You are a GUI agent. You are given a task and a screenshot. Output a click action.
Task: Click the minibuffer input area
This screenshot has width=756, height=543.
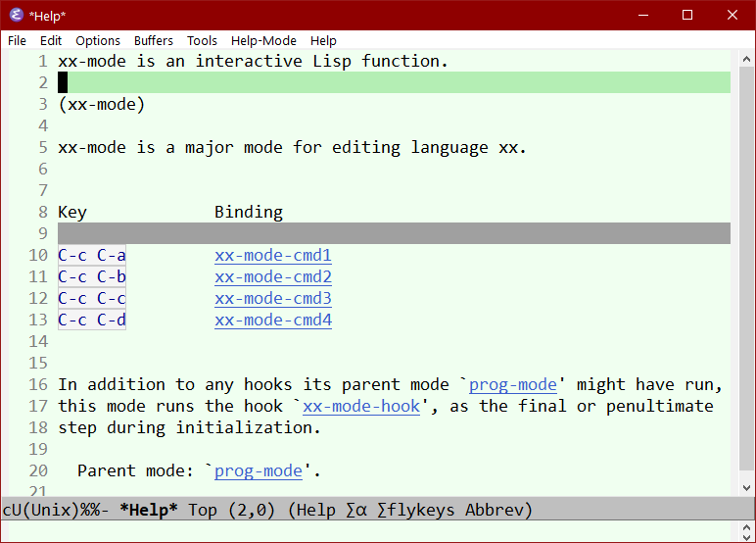(371, 531)
